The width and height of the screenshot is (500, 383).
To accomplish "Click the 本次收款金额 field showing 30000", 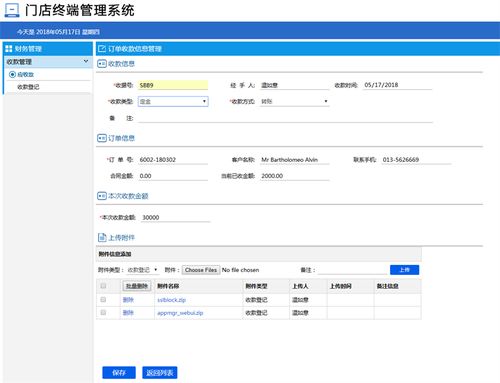I will (176, 217).
